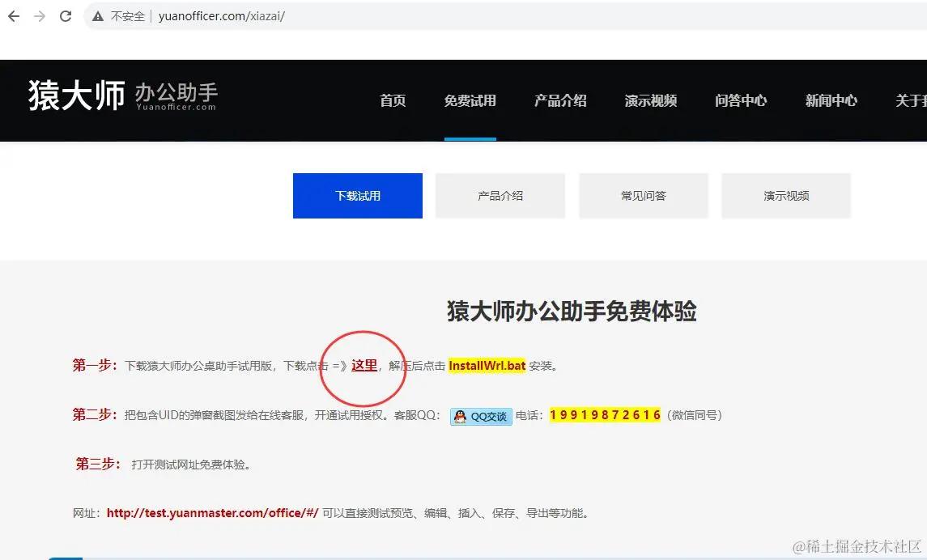Refresh the current page
Screen dimensions: 927x560
[65, 15]
